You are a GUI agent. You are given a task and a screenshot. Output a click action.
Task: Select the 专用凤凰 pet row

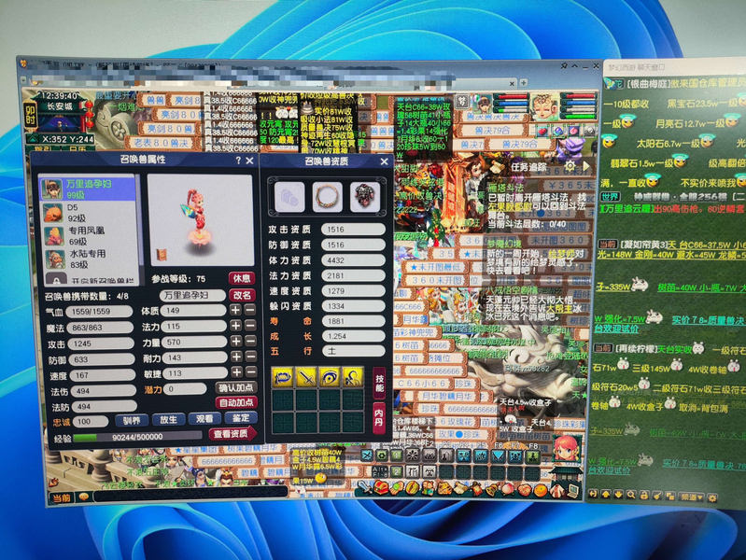click(88, 235)
